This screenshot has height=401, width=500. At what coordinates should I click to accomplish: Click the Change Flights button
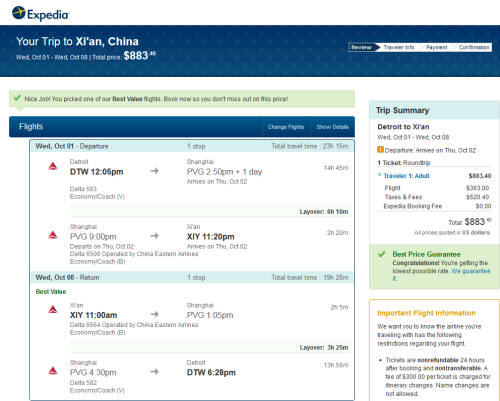click(x=286, y=127)
